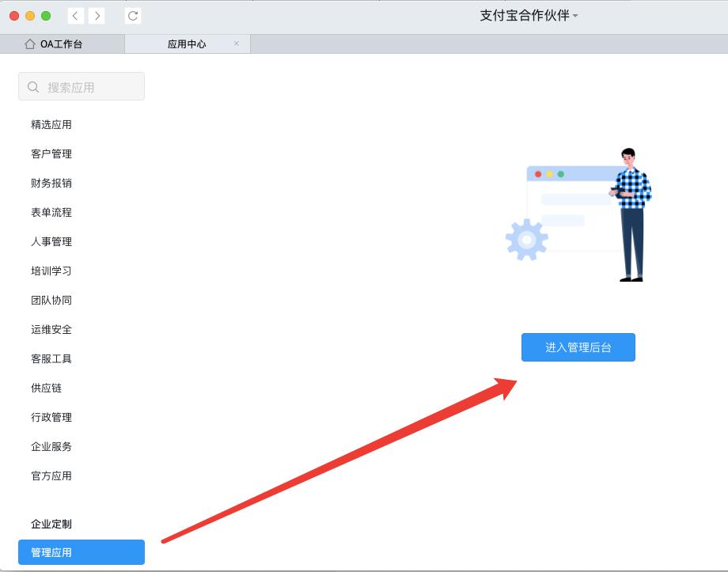Close the 应用中心 tab
Viewport: 728px width, 572px height.
(236, 44)
